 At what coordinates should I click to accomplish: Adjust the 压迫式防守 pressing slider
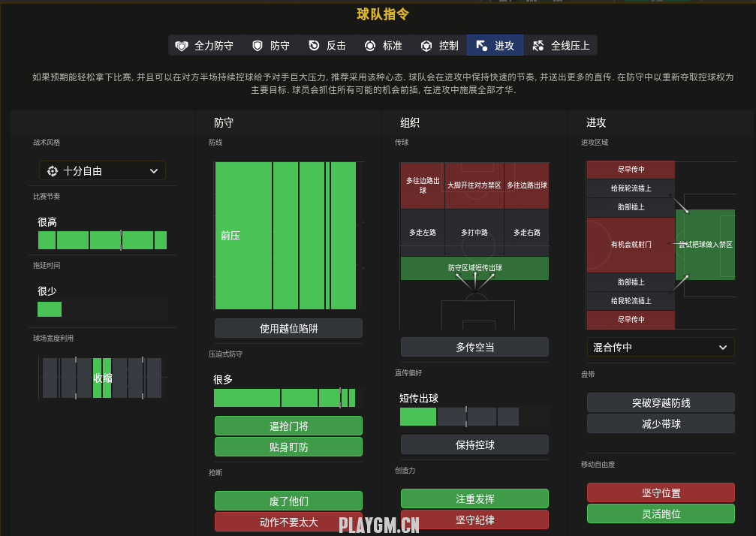[x=288, y=398]
